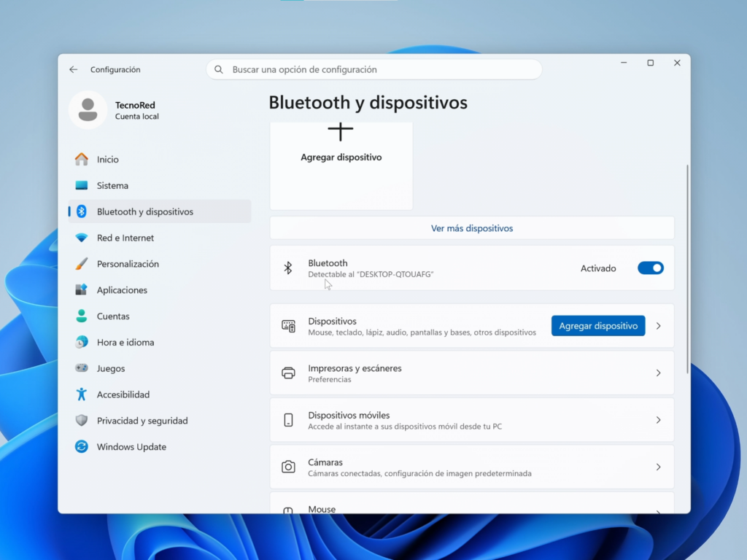
Task: Open the TecnoRed user avatar
Action: tap(88, 110)
